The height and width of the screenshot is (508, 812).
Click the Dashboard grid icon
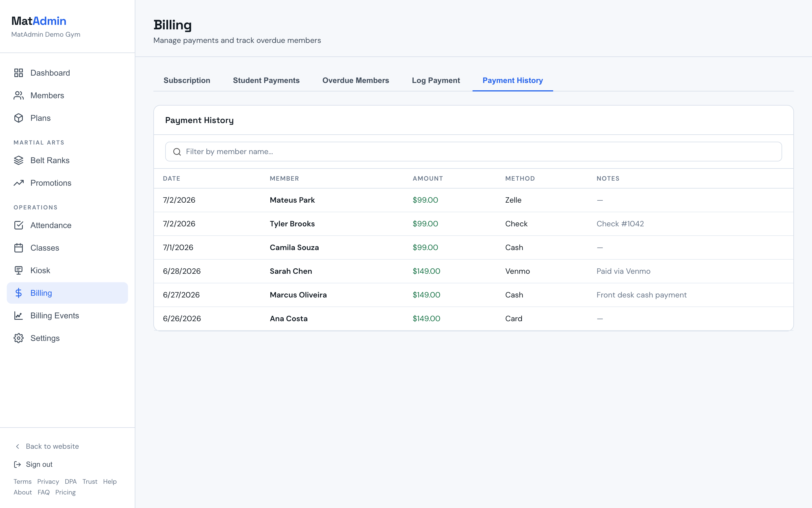[x=18, y=73]
